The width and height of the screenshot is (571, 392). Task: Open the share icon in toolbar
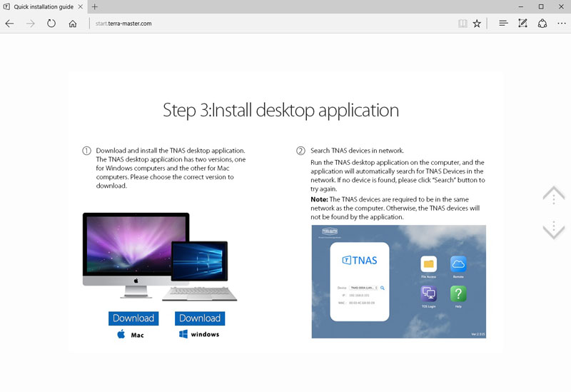point(542,24)
